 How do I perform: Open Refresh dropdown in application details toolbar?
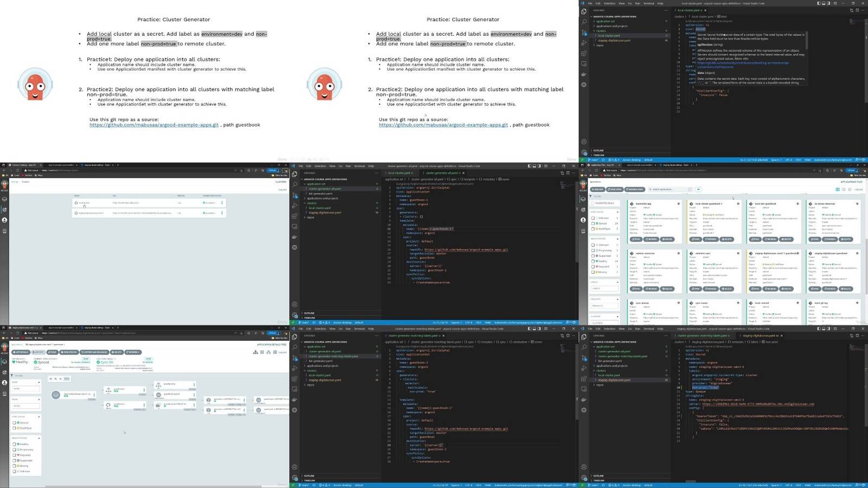pyautogui.click(x=133, y=352)
